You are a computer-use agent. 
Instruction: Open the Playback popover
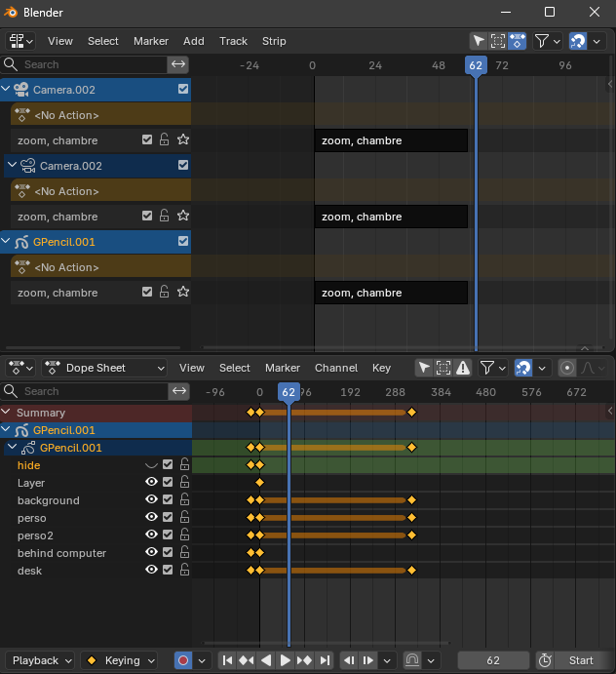tap(40, 660)
